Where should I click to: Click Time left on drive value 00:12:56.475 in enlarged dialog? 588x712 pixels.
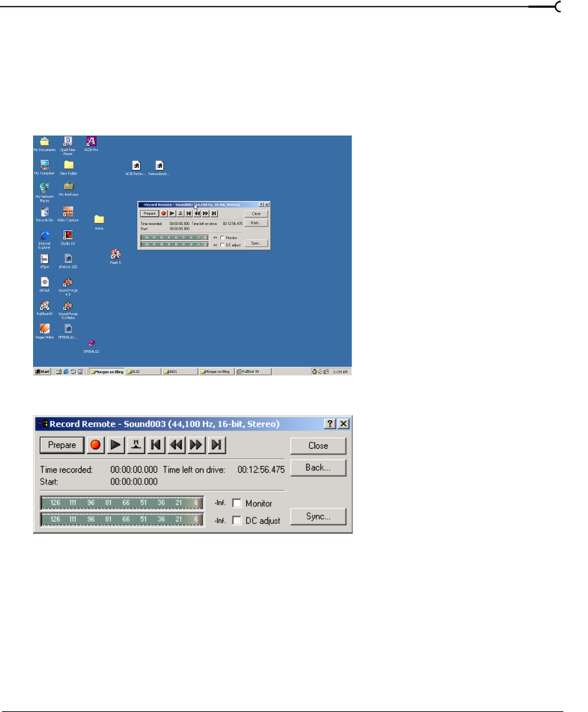261,470
